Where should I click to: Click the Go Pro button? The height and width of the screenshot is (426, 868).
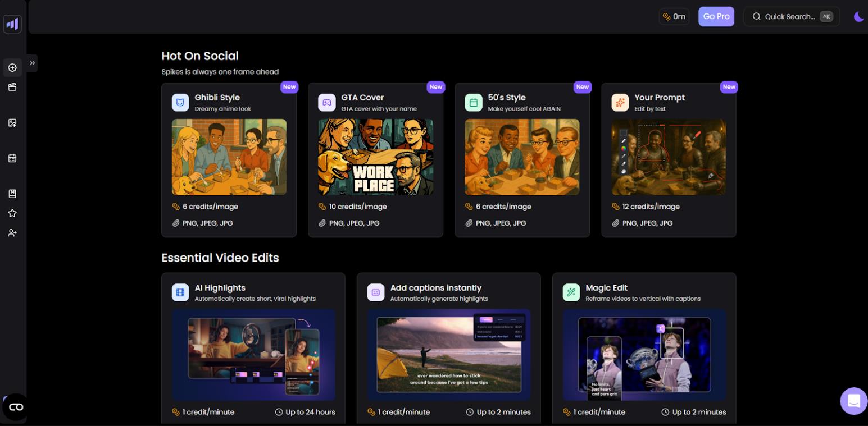[x=716, y=16]
